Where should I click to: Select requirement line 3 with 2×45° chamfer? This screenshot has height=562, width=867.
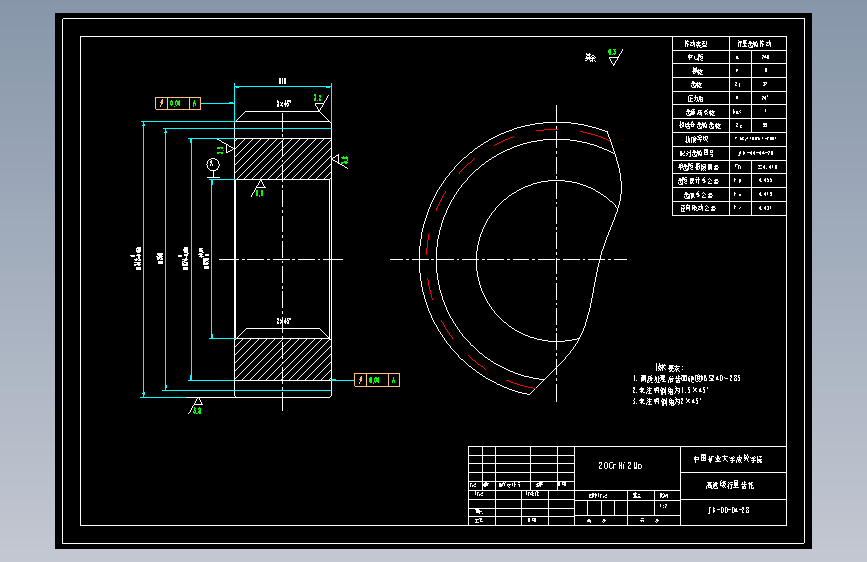(x=667, y=402)
